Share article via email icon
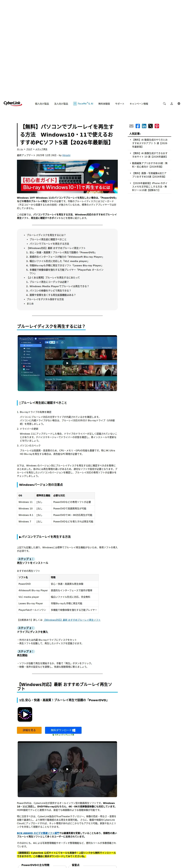The image size is (186, 868). coord(131,126)
